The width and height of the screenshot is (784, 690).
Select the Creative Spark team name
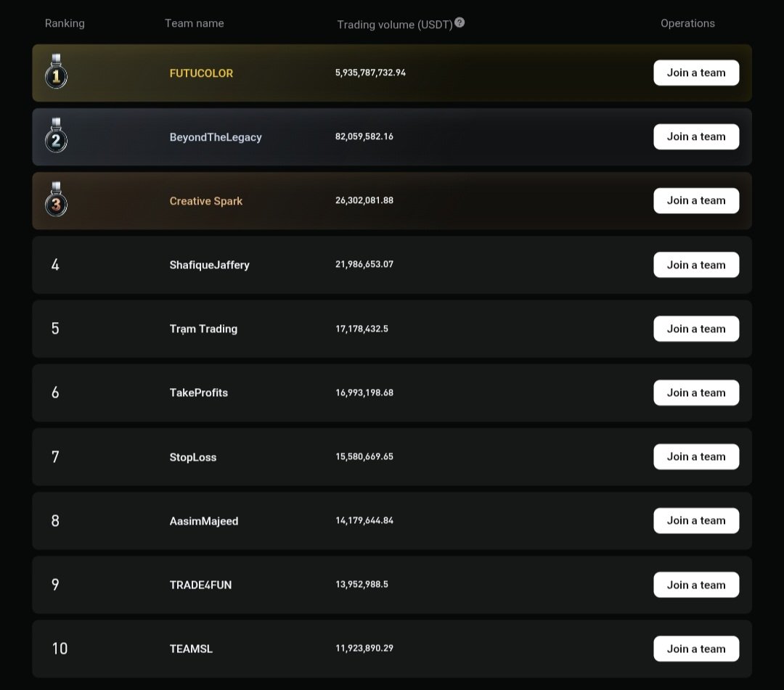click(205, 202)
